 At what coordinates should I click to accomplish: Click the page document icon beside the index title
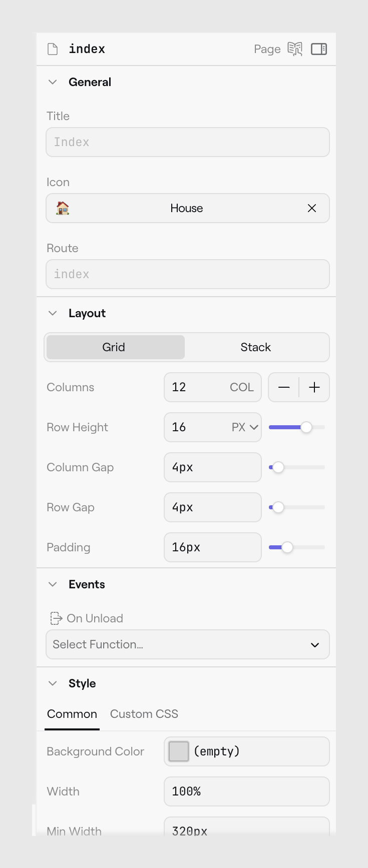point(53,49)
